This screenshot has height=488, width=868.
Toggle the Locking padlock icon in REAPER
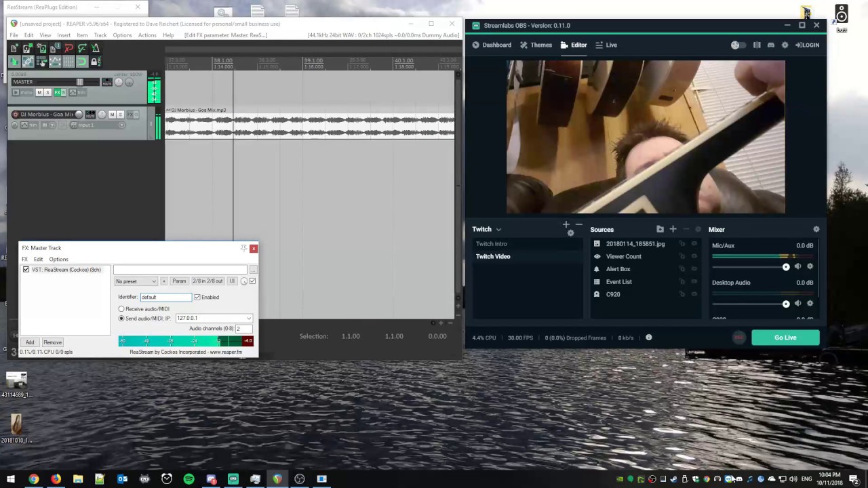(x=96, y=62)
